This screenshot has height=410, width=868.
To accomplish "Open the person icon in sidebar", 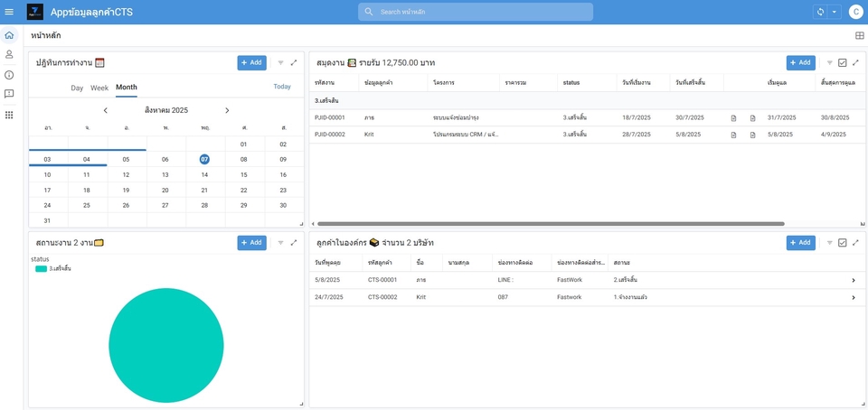I will pyautogui.click(x=9, y=54).
